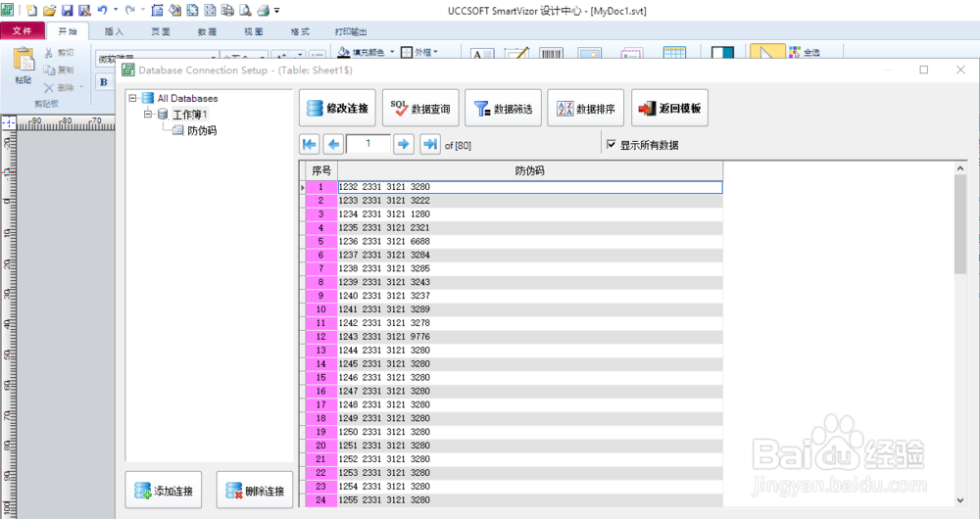Click the Paste clipboard icon
Screen dimensions: 980x519
(24, 62)
